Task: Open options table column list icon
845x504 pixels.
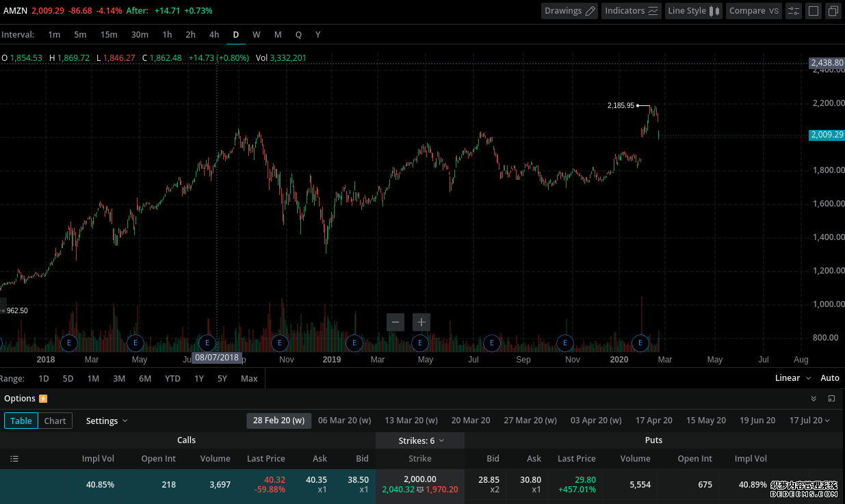Action: click(14, 459)
